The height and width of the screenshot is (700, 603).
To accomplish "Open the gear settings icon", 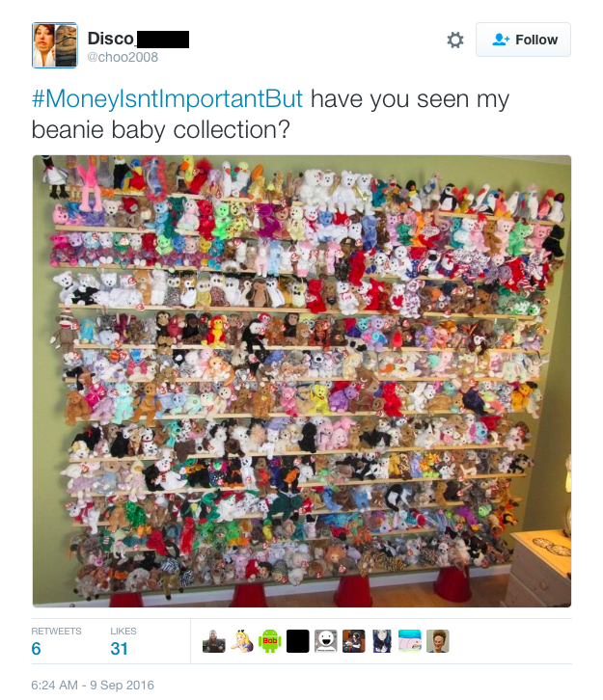I will pyautogui.click(x=455, y=40).
